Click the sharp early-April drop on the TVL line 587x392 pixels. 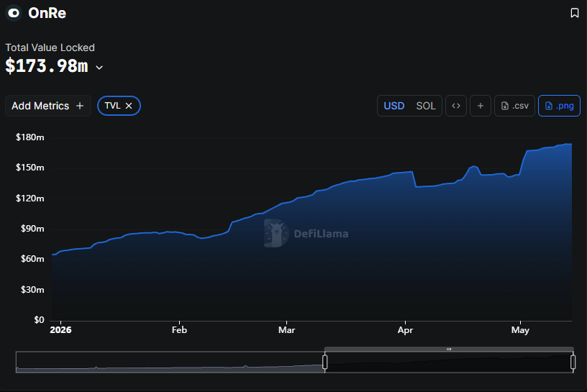pyautogui.click(x=414, y=179)
